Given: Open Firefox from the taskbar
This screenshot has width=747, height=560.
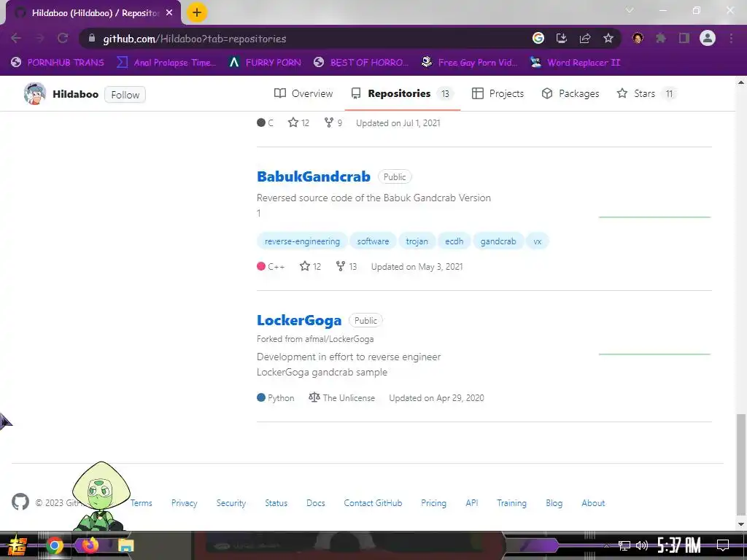Looking at the screenshot, I should (x=90, y=545).
